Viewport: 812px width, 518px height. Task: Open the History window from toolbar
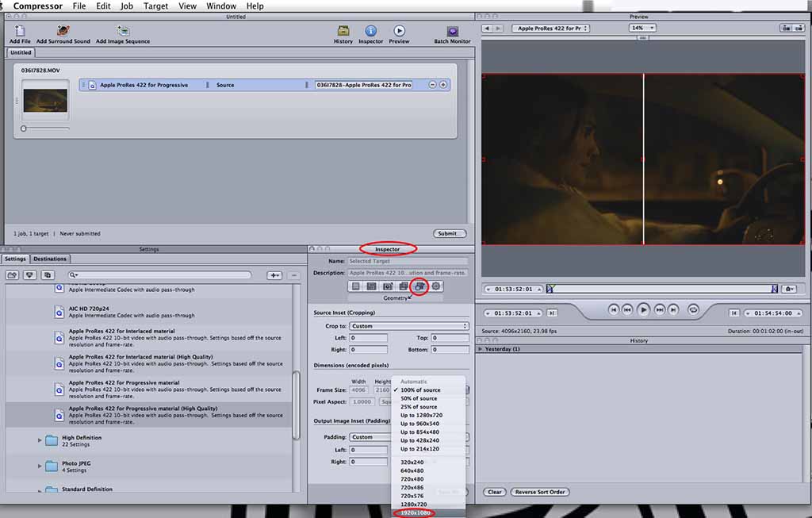[343, 31]
